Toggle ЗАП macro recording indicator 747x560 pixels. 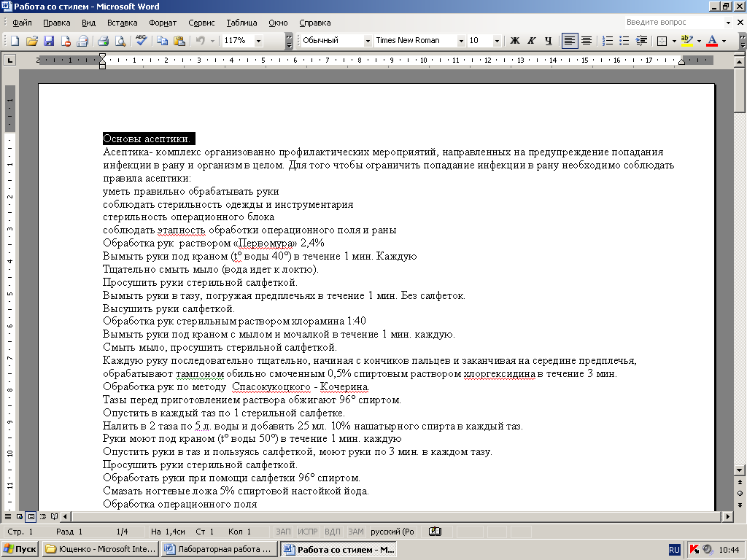tap(283, 532)
